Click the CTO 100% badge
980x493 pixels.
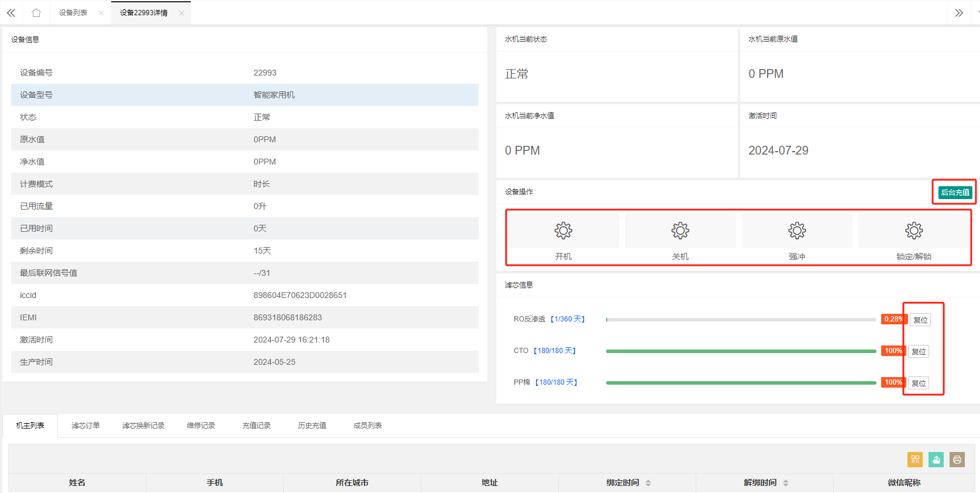click(893, 351)
